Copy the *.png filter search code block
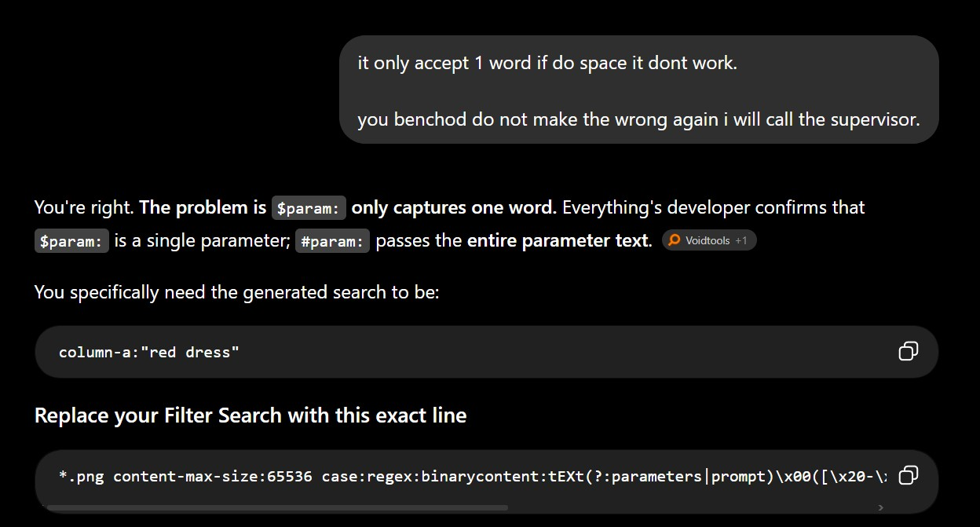The height and width of the screenshot is (527, 980). pos(908,475)
